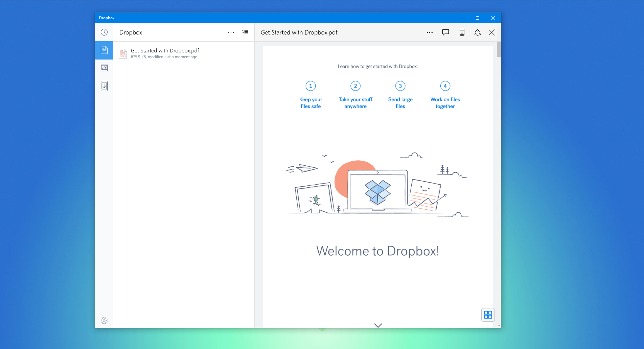
Task: Click the down chevron to next page
Action: click(x=378, y=325)
